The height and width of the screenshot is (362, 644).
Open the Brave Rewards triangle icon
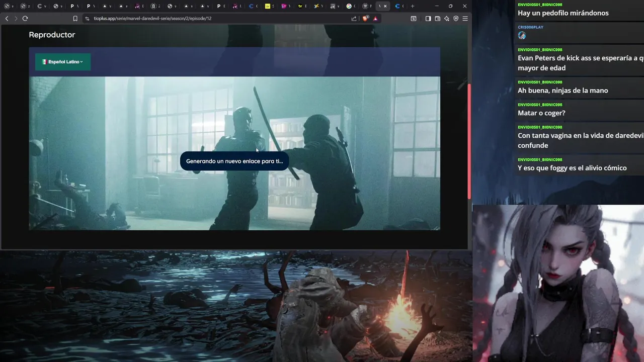(x=375, y=19)
